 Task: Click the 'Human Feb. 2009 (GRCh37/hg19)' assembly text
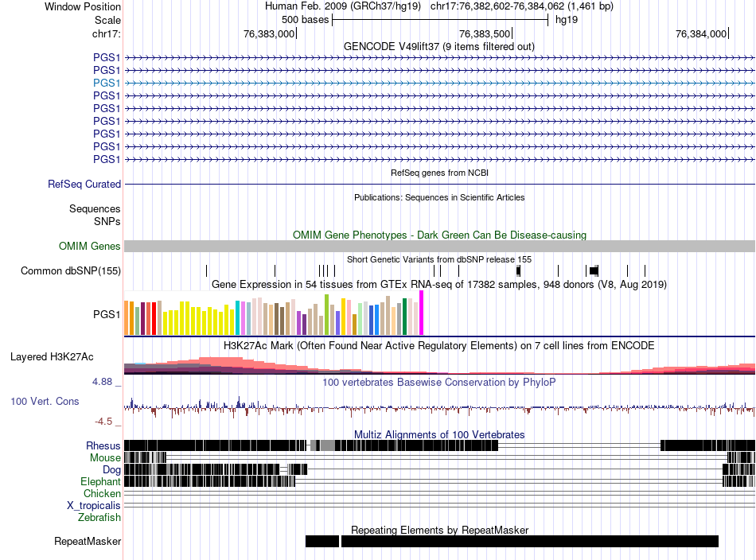click(343, 6)
